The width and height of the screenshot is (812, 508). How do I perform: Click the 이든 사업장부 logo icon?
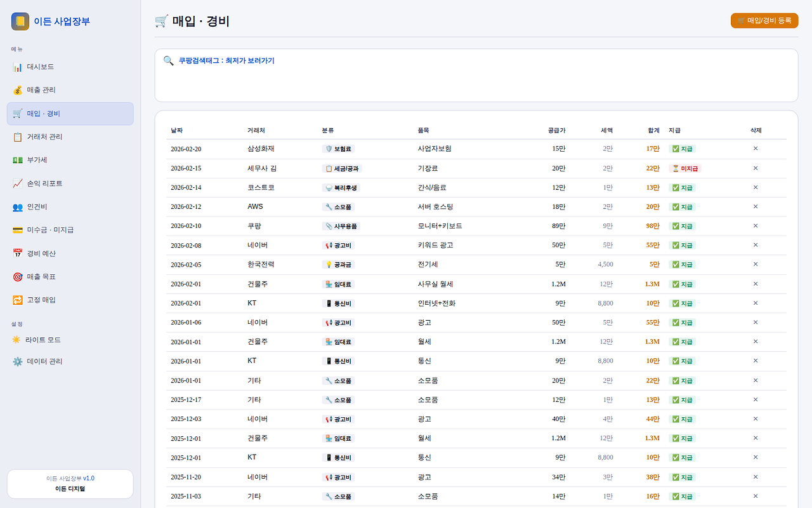click(x=20, y=21)
